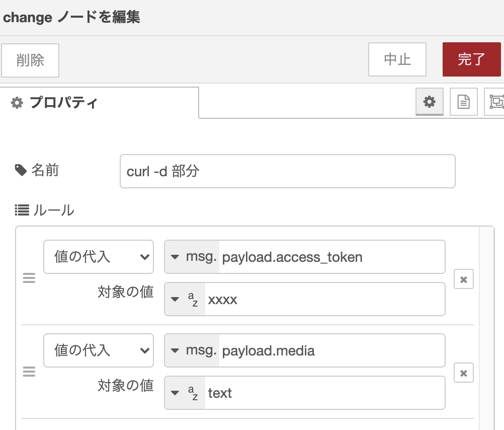The image size is (504, 430).
Task: Click the text value field
Action: (325, 393)
